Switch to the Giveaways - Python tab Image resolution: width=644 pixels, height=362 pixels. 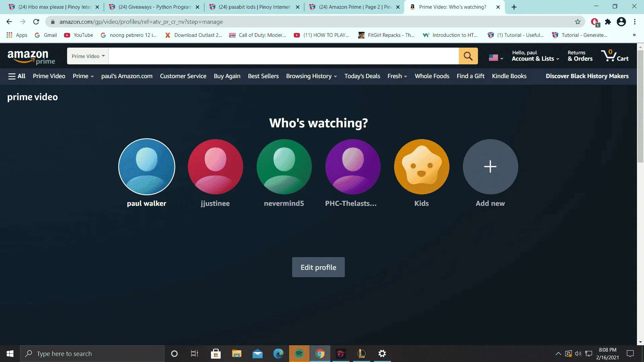click(154, 7)
